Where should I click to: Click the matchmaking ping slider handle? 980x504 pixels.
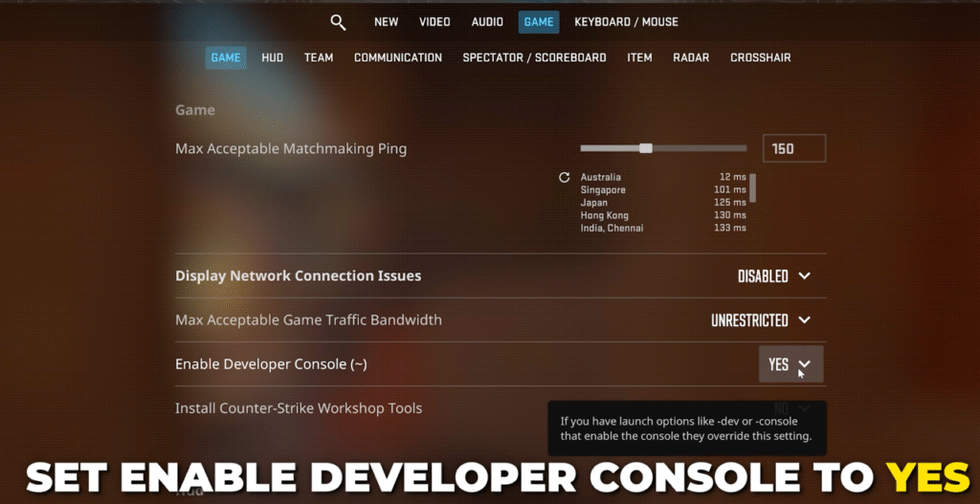pos(646,148)
